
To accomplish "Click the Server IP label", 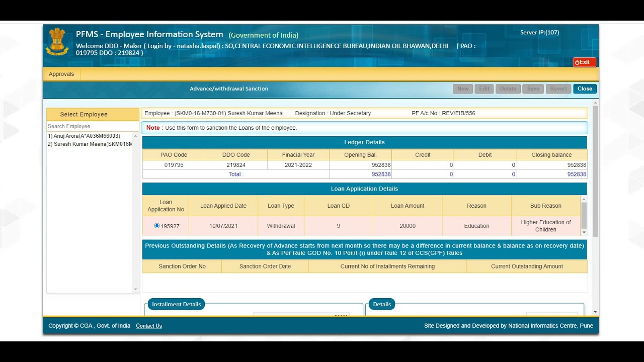I will coord(539,33).
